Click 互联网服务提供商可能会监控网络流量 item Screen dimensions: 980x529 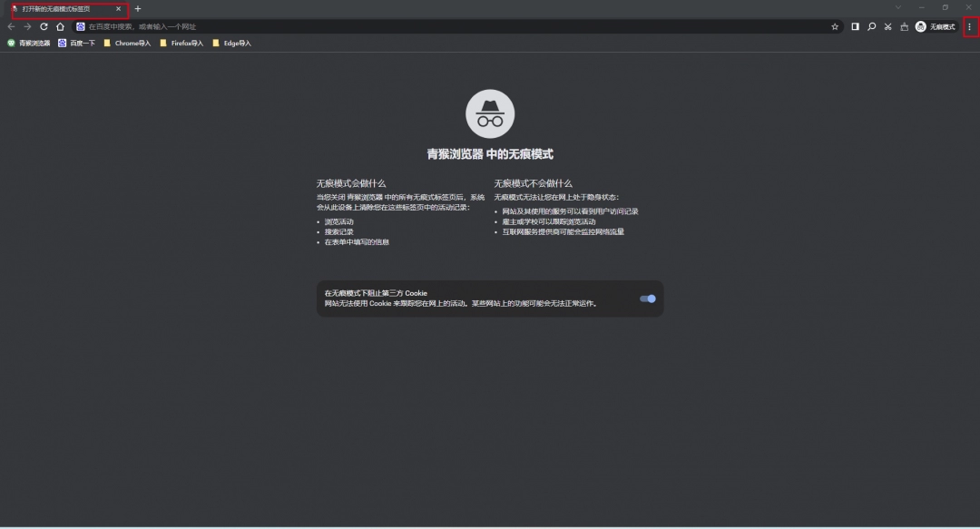pos(563,232)
